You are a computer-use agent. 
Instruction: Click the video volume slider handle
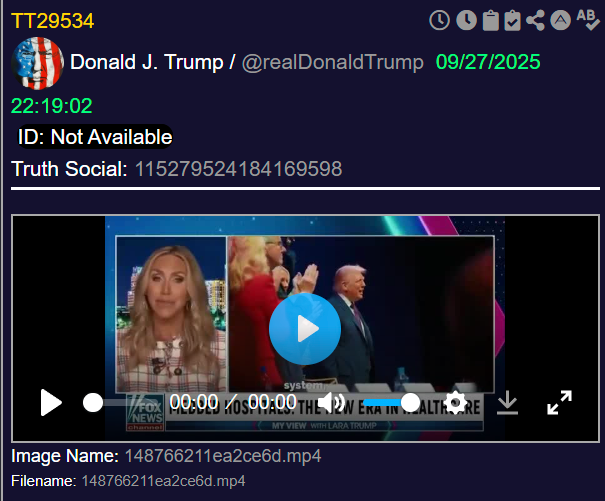410,403
